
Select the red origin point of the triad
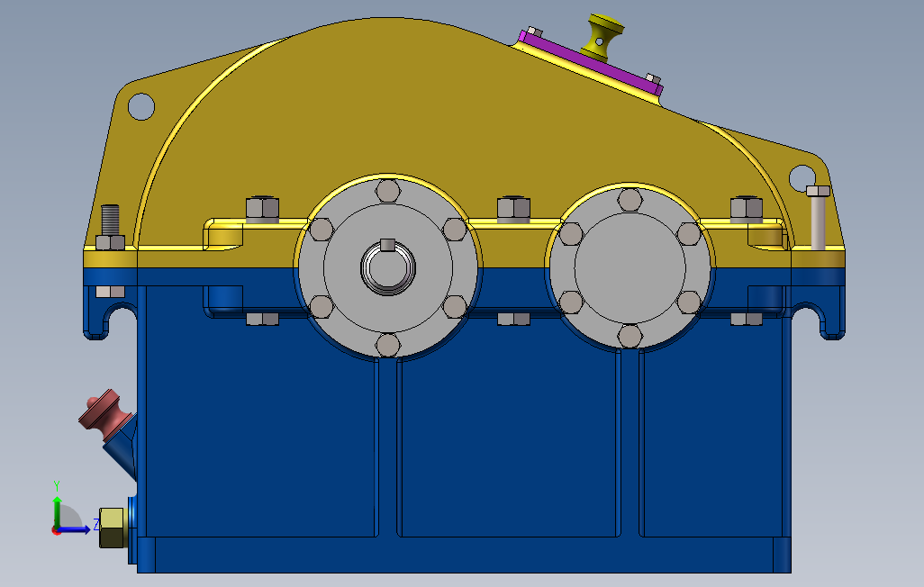tap(56, 531)
